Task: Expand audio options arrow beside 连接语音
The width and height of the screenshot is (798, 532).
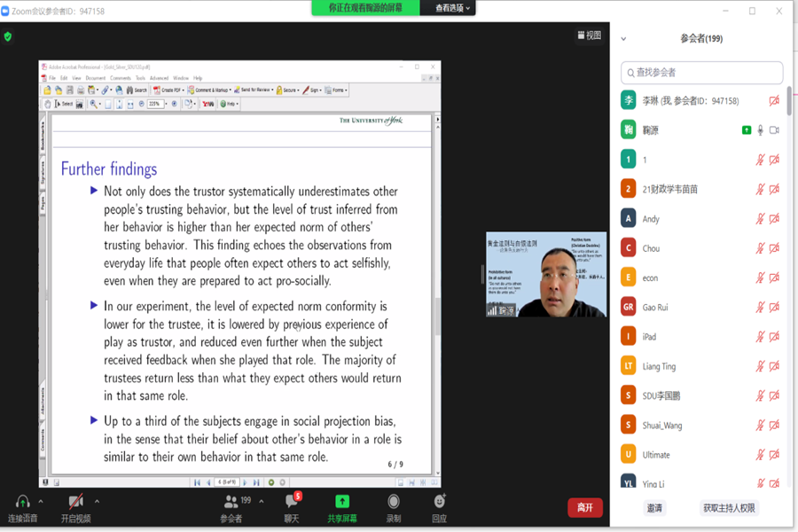Action: point(41,501)
